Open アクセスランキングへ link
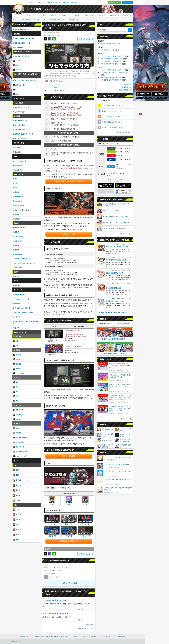The height and width of the screenshot is (644, 169). click(x=124, y=133)
